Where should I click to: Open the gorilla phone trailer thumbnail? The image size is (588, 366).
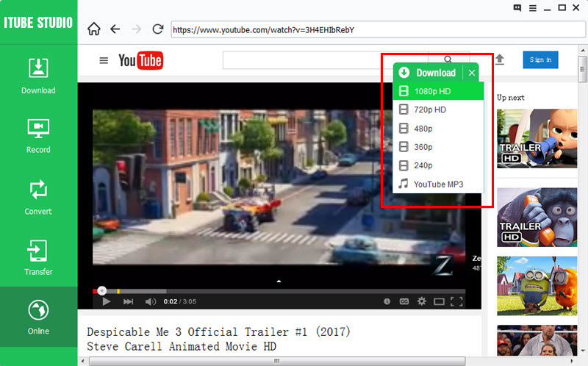[x=537, y=218]
